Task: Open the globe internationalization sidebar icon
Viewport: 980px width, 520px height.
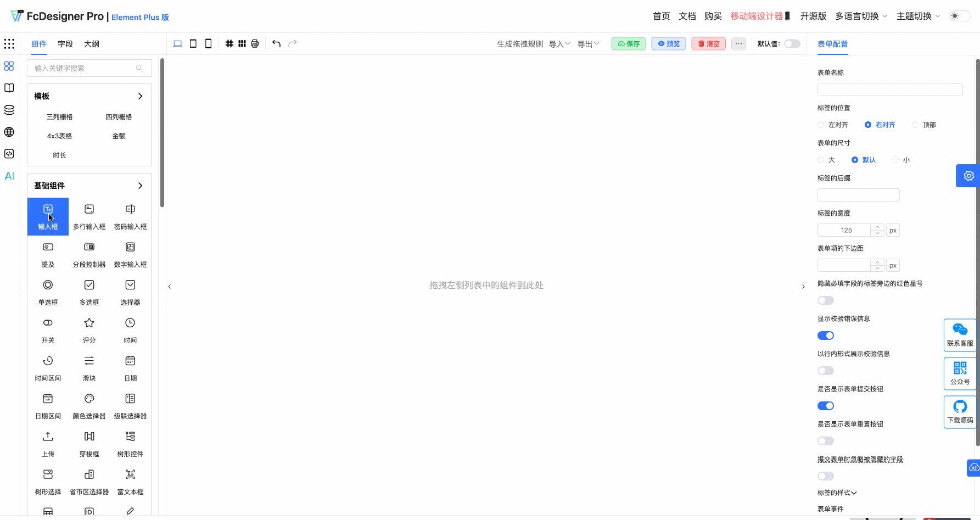Action: tap(9, 132)
